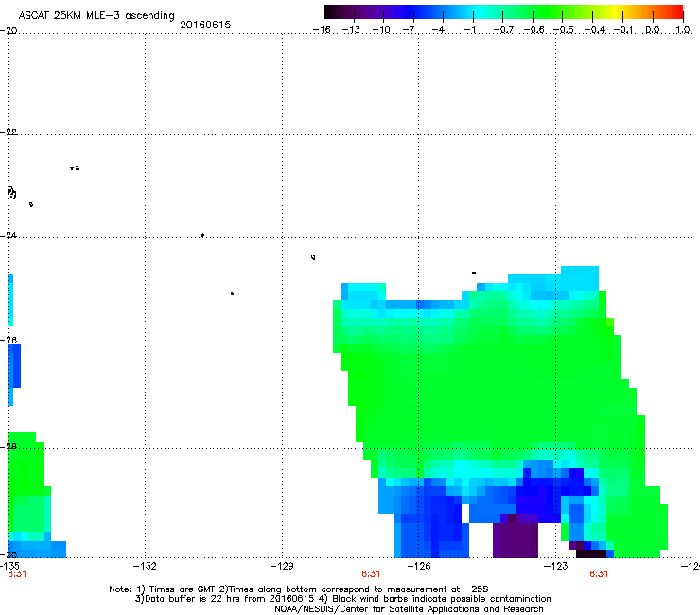
Task: Click the '-123' longitude axis label
Action: coord(556,566)
